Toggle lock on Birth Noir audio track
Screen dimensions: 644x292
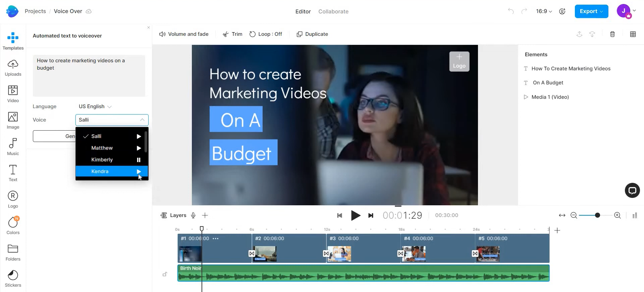165,274
